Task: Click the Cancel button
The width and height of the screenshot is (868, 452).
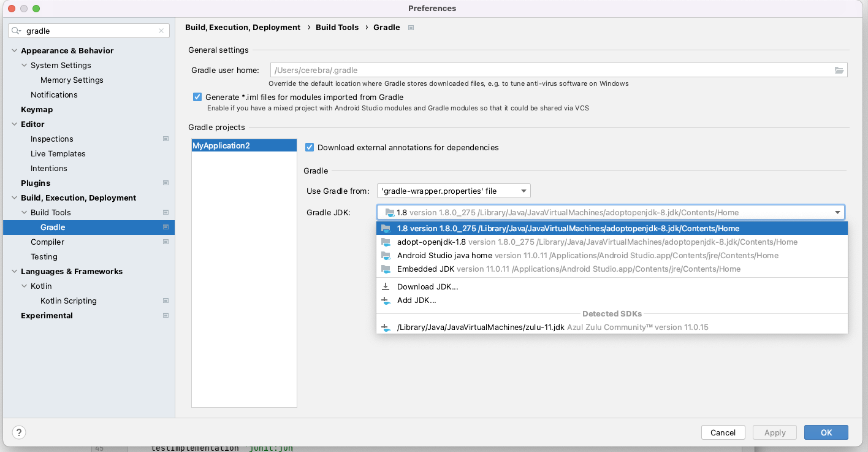Action: pos(723,432)
